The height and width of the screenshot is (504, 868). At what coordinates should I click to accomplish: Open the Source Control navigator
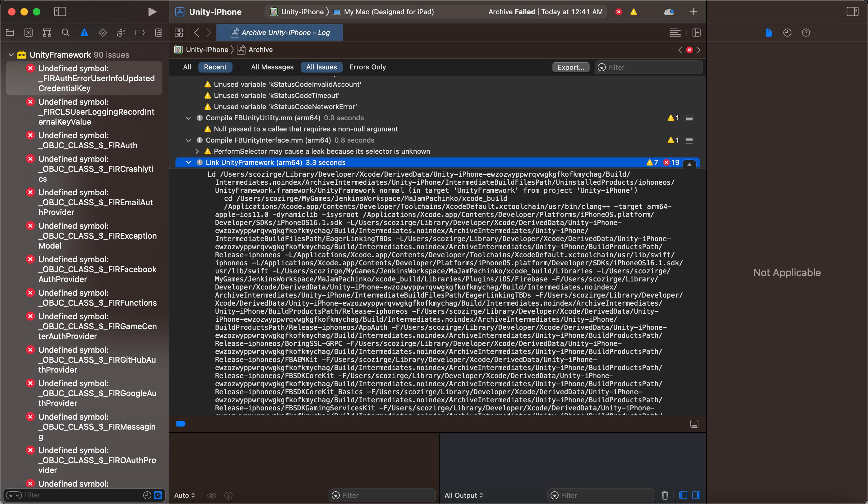29,33
